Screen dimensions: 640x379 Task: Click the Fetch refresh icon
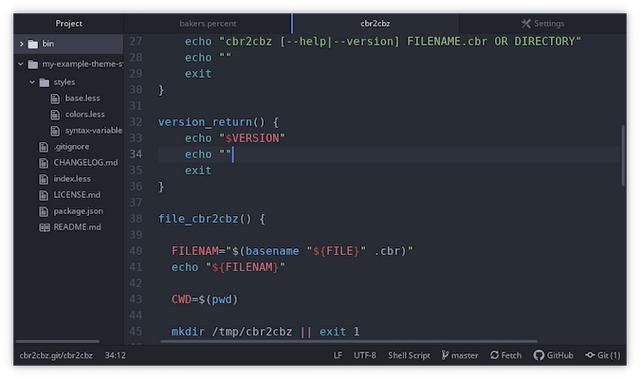pos(494,355)
